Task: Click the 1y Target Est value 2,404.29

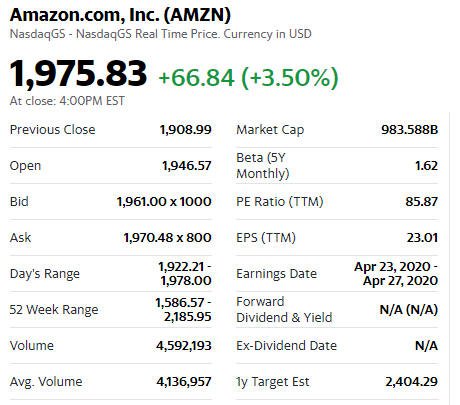Action: click(412, 382)
